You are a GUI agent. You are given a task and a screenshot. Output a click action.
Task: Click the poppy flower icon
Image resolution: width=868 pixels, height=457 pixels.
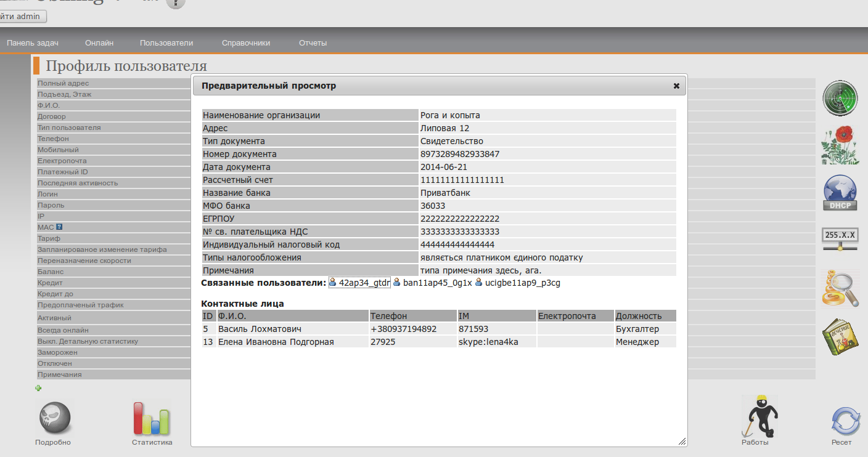pos(840,145)
